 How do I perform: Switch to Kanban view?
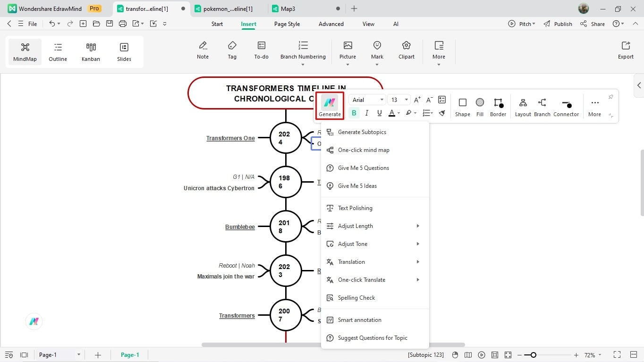click(91, 52)
